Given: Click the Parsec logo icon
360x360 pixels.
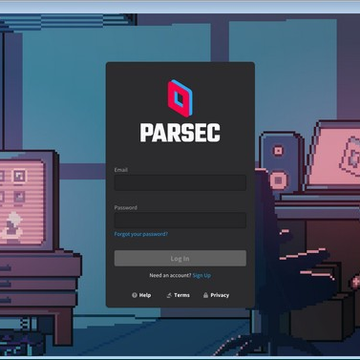Looking at the screenshot, I should 180,98.
